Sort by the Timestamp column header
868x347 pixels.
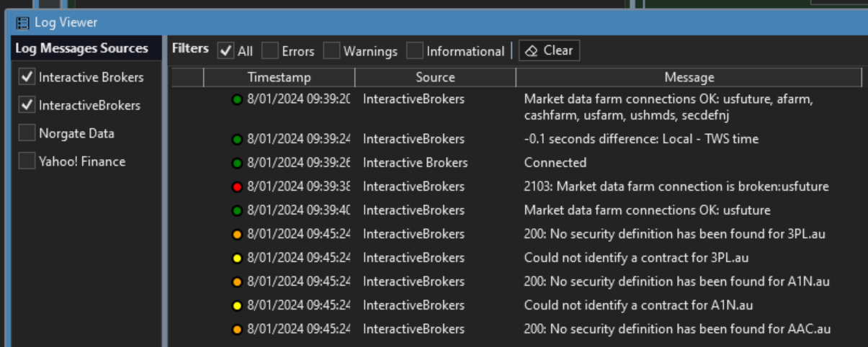279,77
